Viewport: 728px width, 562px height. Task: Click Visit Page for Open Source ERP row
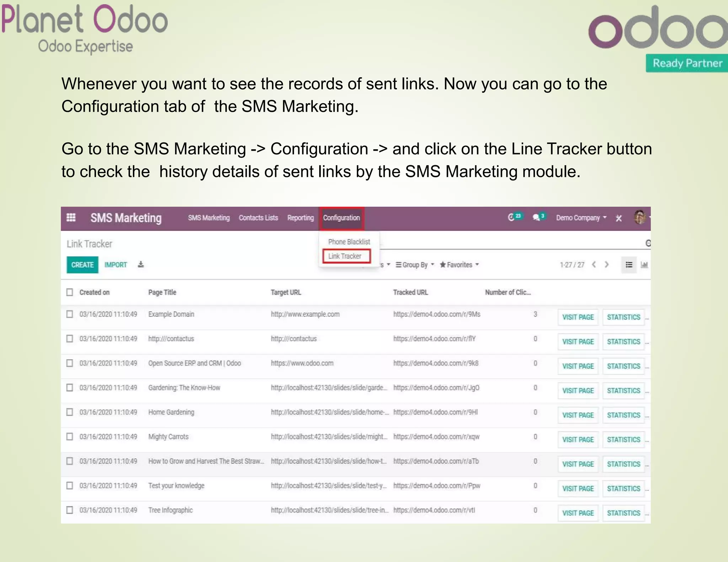coord(578,366)
